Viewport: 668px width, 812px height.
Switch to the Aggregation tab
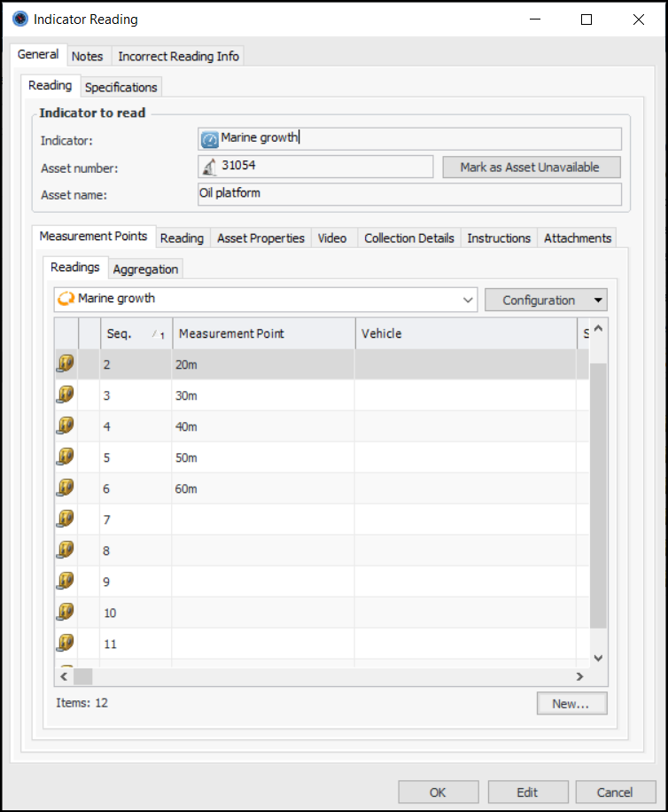(x=145, y=269)
